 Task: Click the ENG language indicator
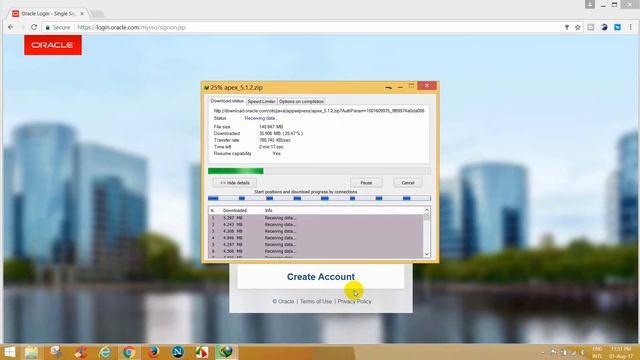(x=597, y=349)
